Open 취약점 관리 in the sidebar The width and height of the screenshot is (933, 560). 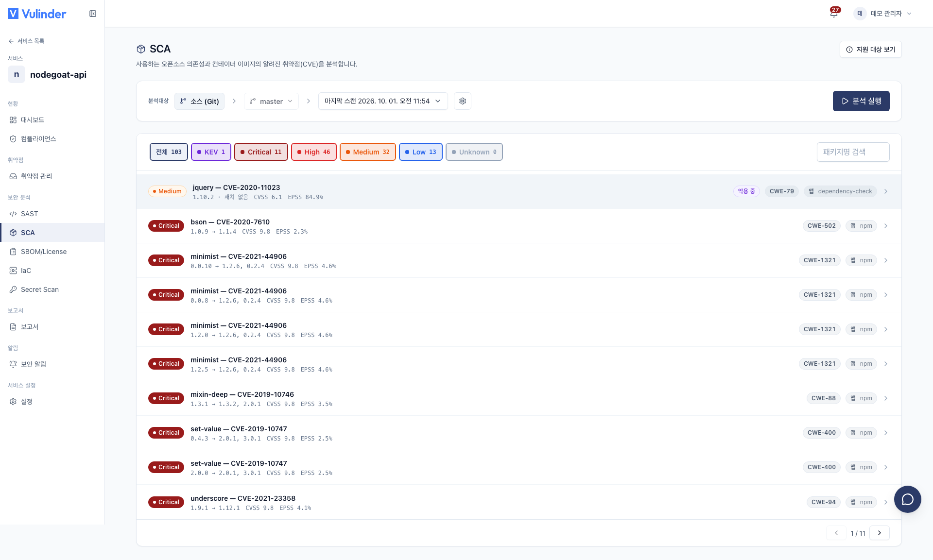[x=52, y=176]
